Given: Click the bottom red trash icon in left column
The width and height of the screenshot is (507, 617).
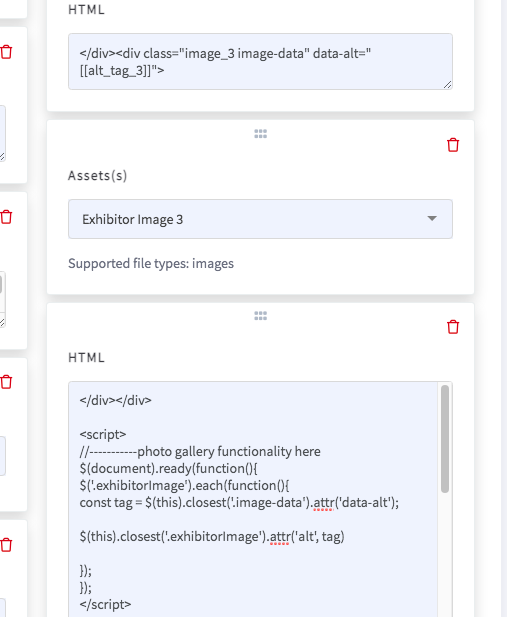Looking at the screenshot, I should (6, 545).
